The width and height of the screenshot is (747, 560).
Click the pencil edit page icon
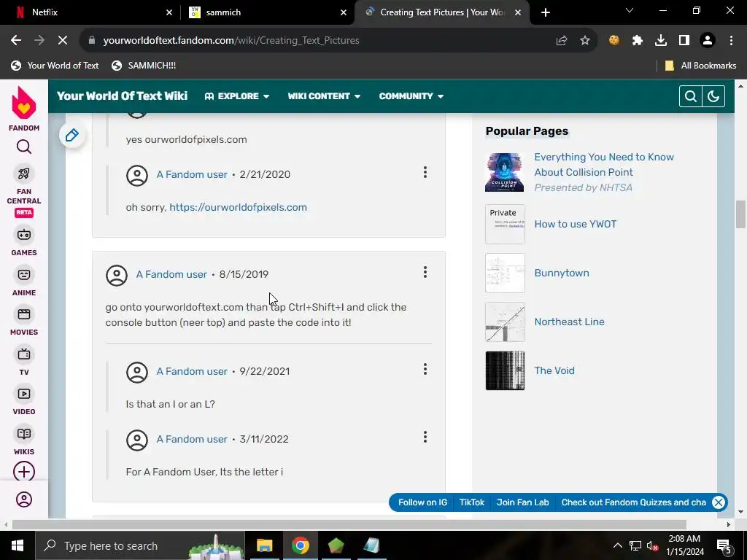(x=72, y=135)
